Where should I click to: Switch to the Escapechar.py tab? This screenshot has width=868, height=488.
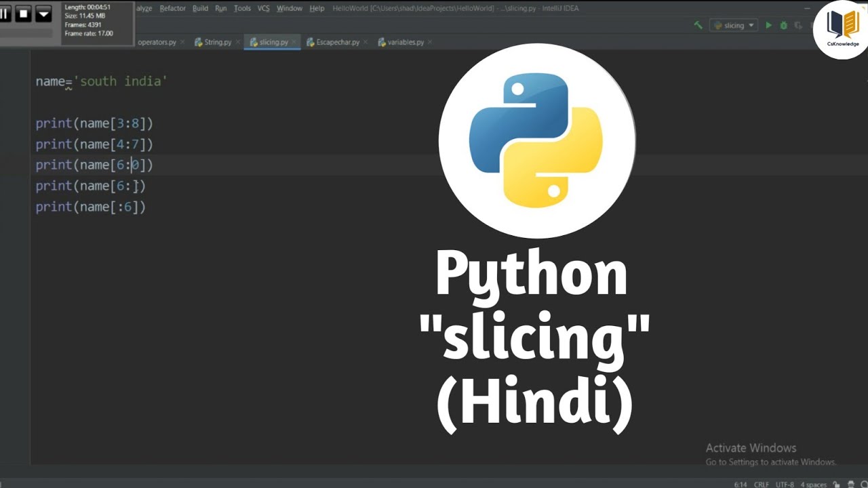coord(338,42)
